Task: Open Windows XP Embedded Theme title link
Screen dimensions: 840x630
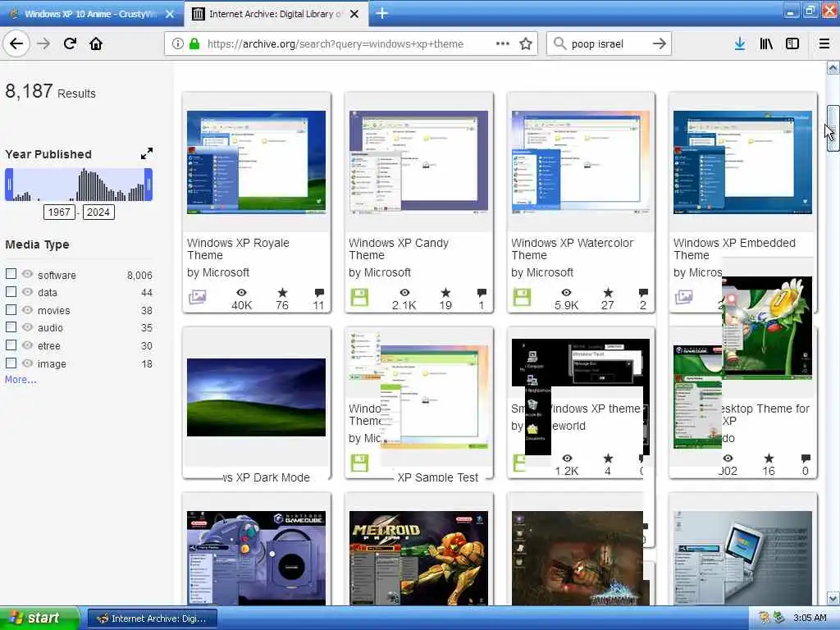Action: pos(734,249)
